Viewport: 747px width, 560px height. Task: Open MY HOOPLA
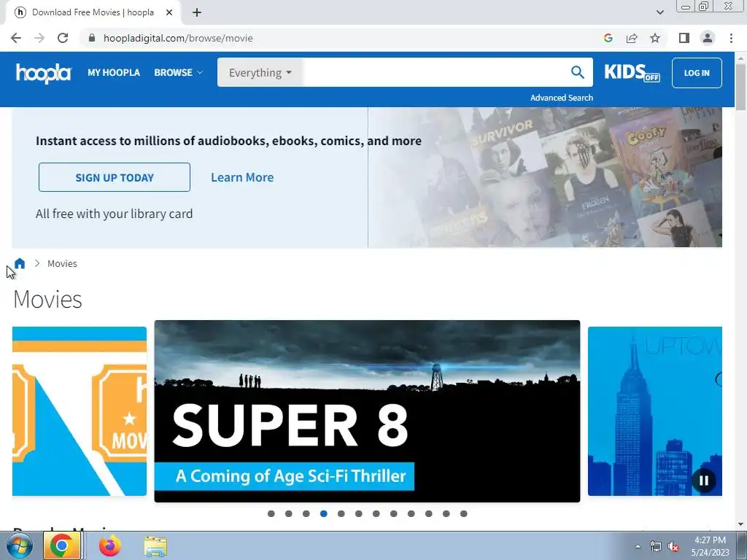click(113, 72)
